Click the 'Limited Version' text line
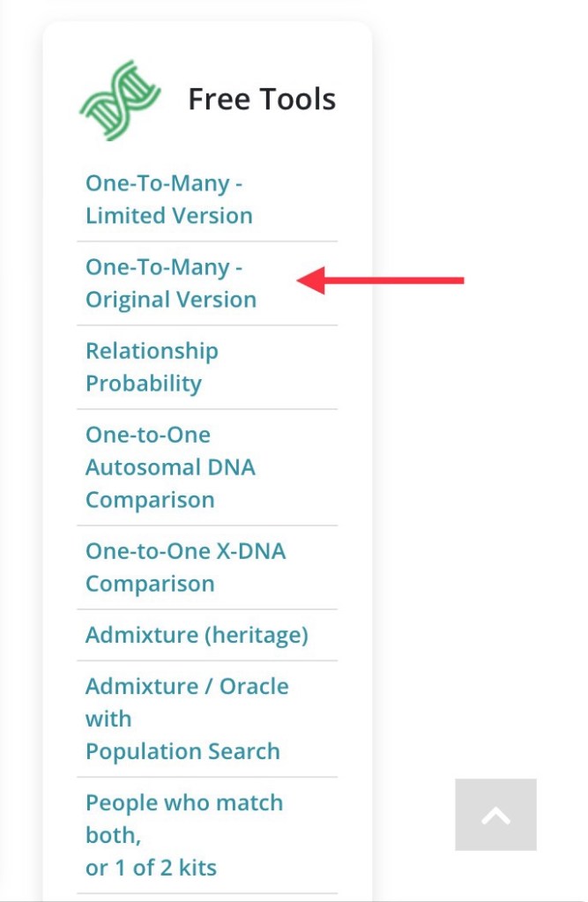This screenshot has height=902, width=588. [168, 216]
